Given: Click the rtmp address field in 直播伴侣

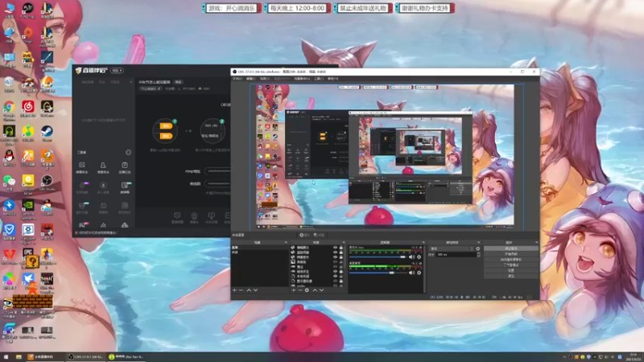Looking at the screenshot, I should pos(217,171).
